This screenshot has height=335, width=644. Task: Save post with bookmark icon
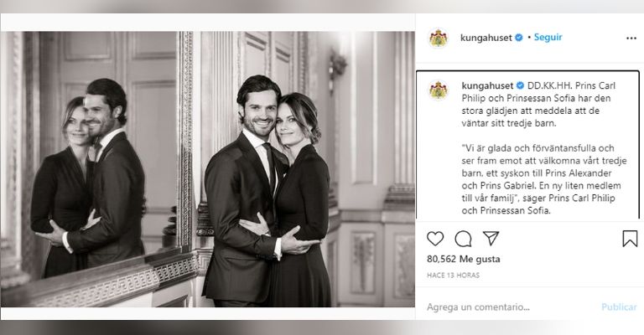630,239
